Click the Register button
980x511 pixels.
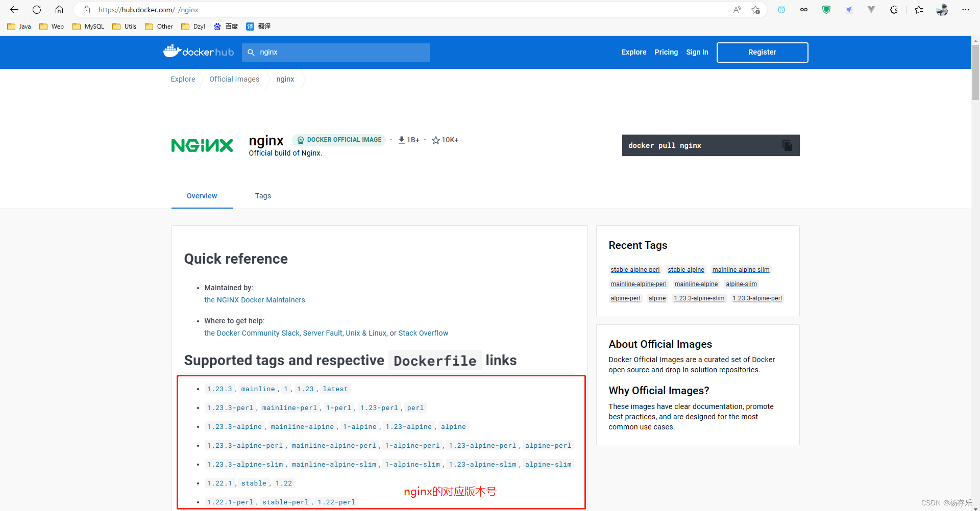coord(762,52)
